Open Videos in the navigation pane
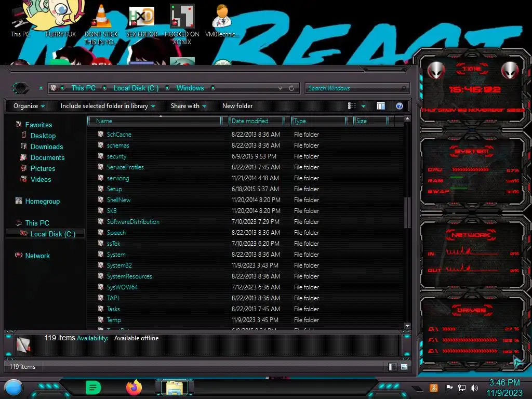Screen dimensions: 532x399 pos(41,179)
